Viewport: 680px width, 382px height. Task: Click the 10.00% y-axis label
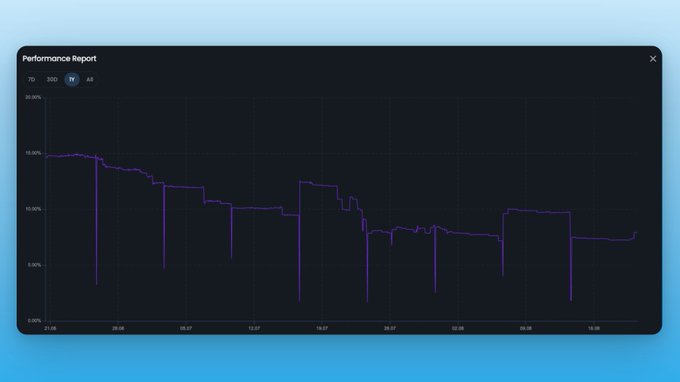click(33, 209)
